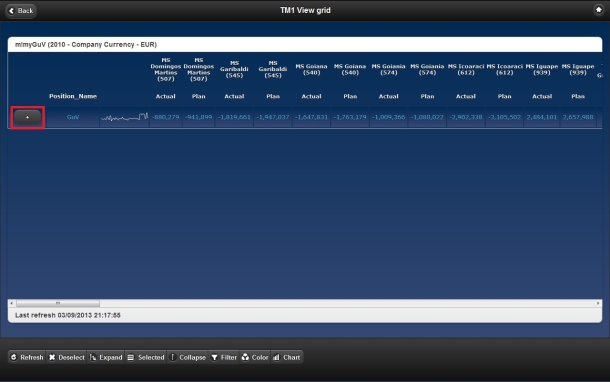Click Actual header under MS Garibaldi (545)
The height and width of the screenshot is (382, 610).
(234, 96)
